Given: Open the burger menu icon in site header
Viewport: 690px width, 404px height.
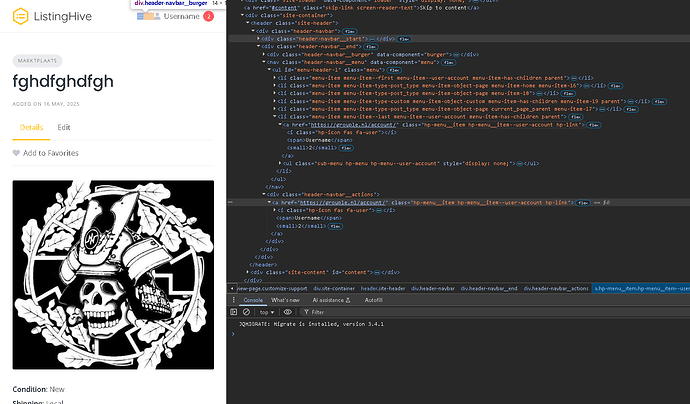Looking at the screenshot, I should 140,16.
